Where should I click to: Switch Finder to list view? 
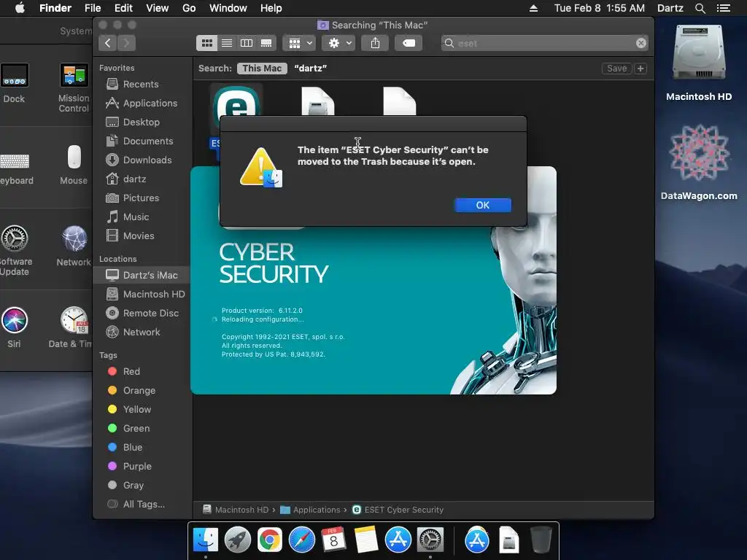[227, 43]
